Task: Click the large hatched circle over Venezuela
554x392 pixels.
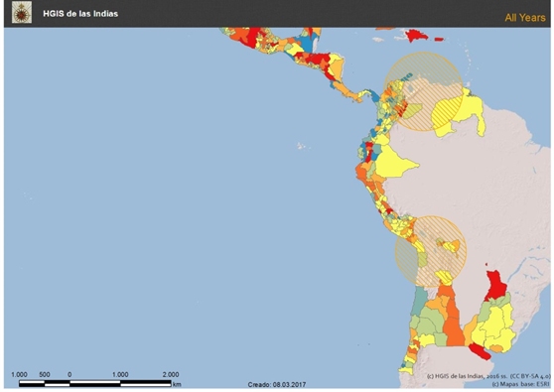Action: 423,91
